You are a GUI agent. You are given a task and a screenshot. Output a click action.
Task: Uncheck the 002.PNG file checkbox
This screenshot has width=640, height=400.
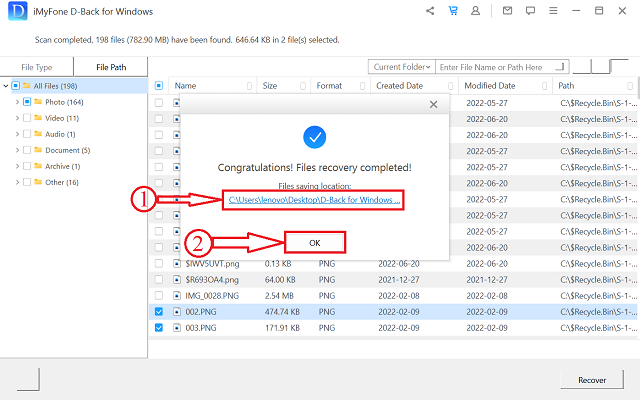tap(159, 312)
